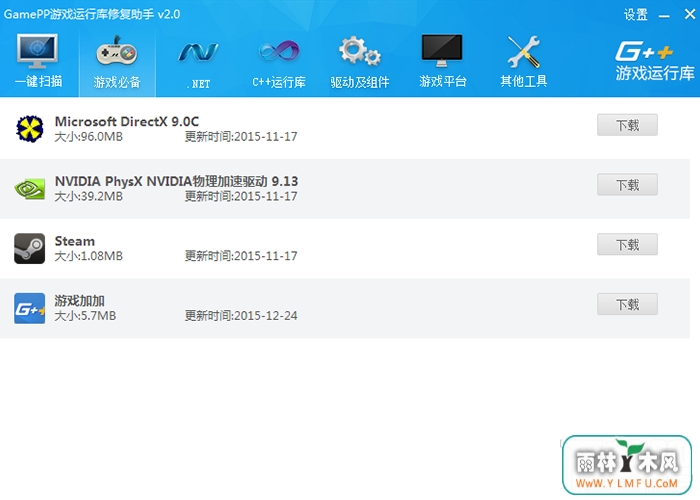
Task: Click the 更新时间:2015-12-24 date text
Action: point(241,316)
